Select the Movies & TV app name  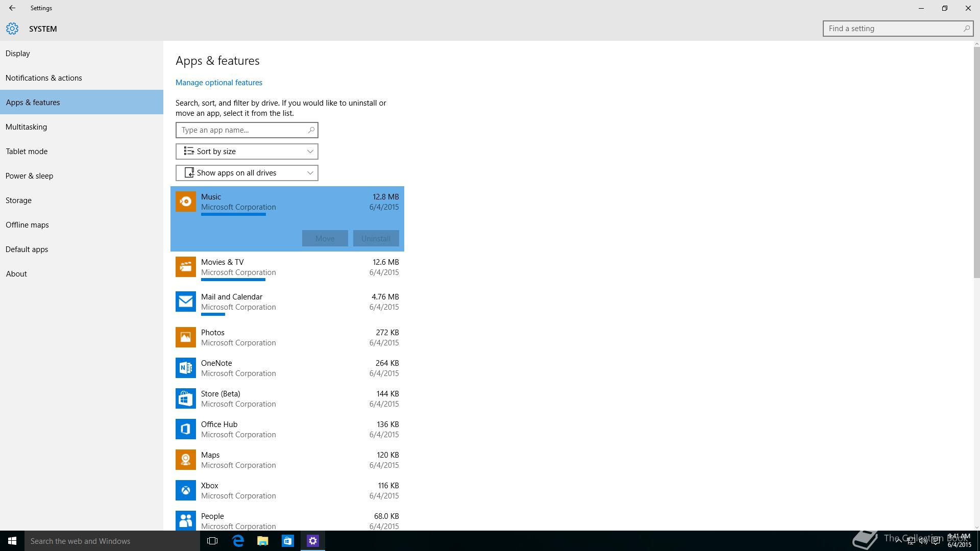pos(222,262)
